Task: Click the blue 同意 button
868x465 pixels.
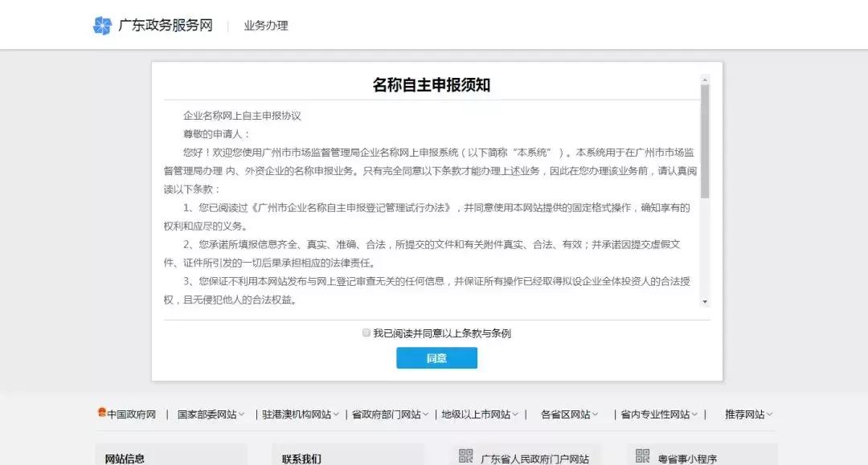Action: 436,358
